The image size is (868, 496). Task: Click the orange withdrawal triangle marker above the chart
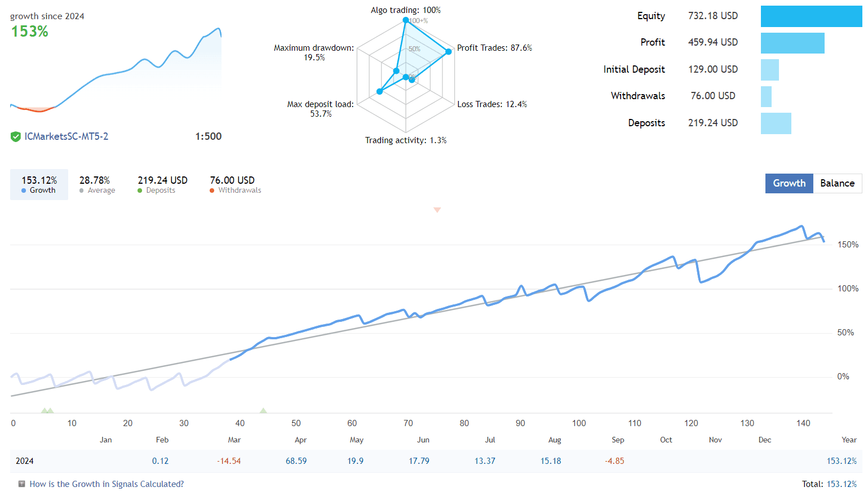click(x=437, y=210)
